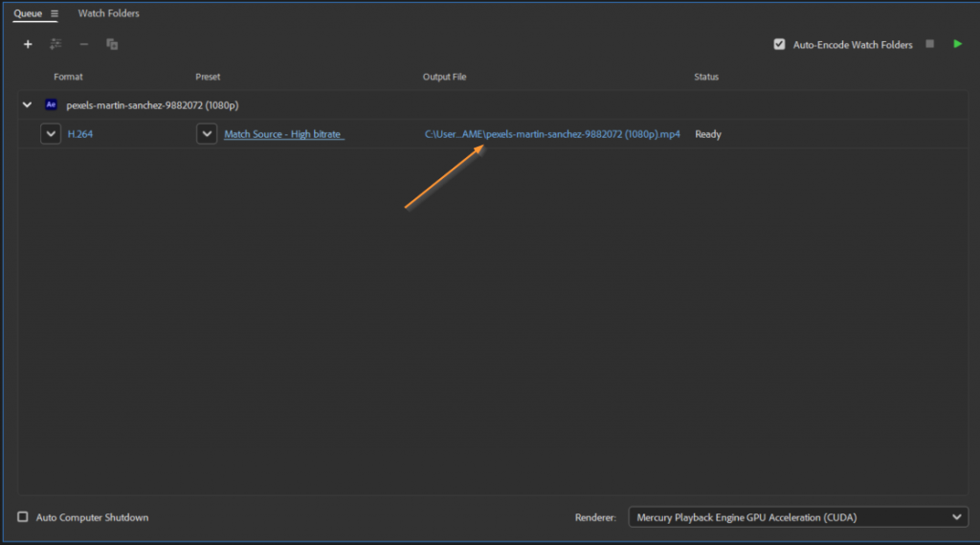
Task: Switch to the Watch Folders tab
Action: 108,13
